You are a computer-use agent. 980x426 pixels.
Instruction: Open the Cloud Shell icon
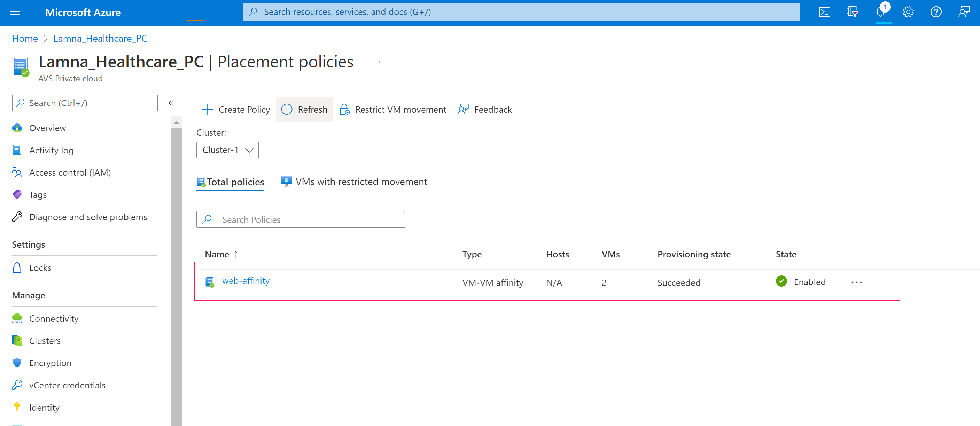(x=824, y=12)
